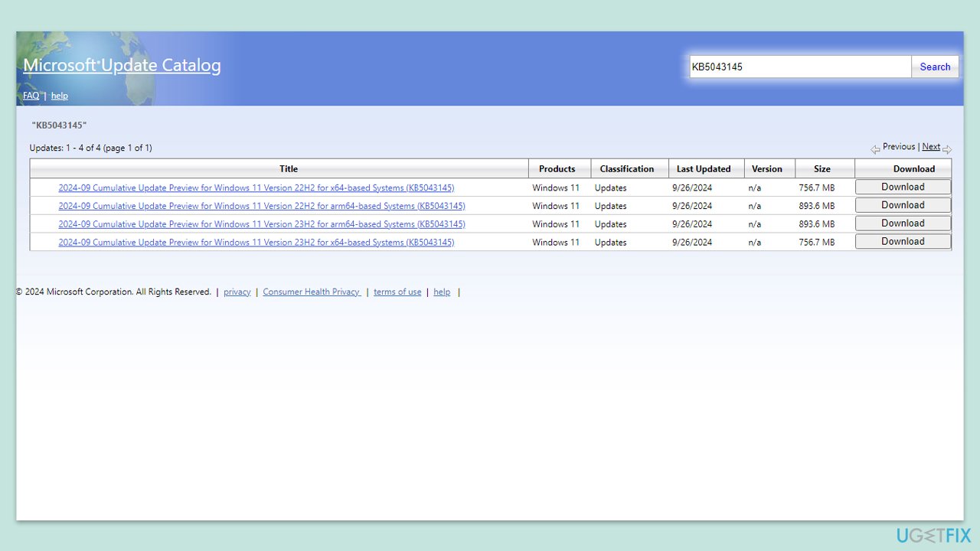Click the Next page arrow icon

pos(947,149)
